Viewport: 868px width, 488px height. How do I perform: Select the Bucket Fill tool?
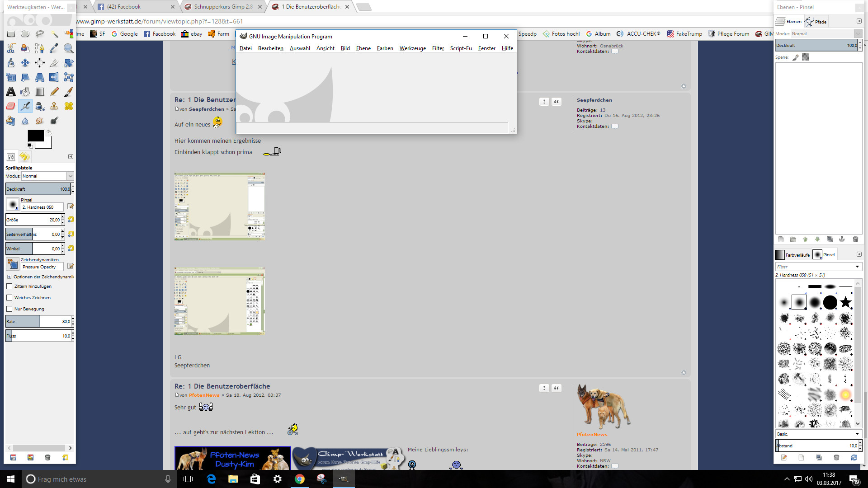click(25, 92)
